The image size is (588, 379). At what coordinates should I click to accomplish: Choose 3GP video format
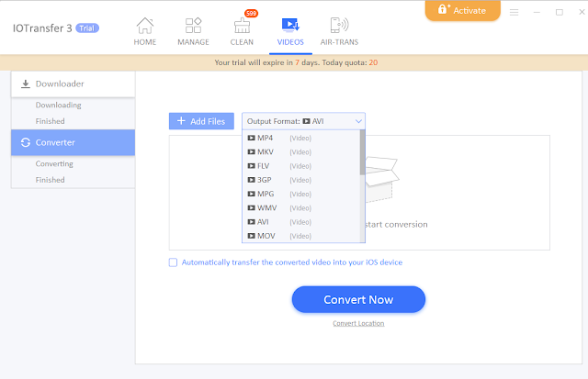pyautogui.click(x=300, y=180)
